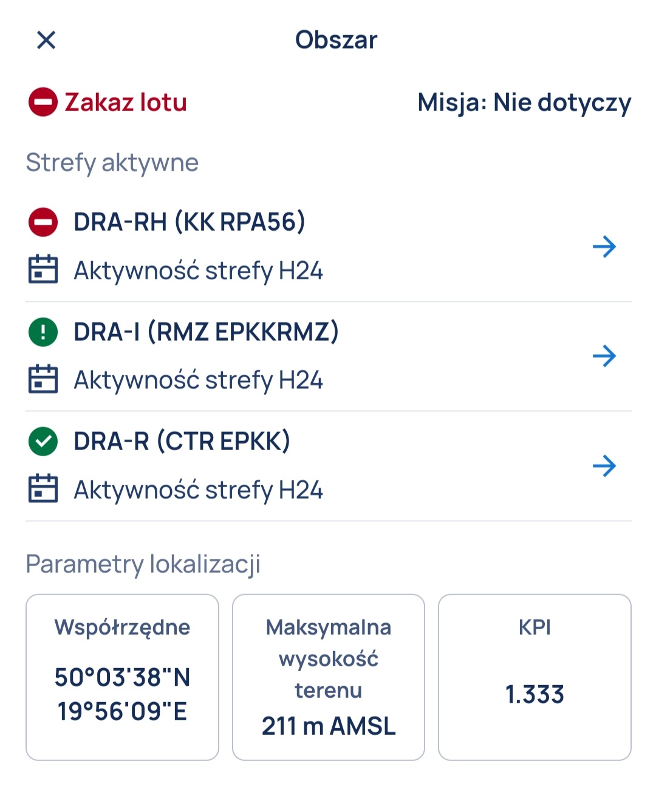The image size is (656, 812).
Task: Tap the KPI 1.333 card
Action: [535, 677]
